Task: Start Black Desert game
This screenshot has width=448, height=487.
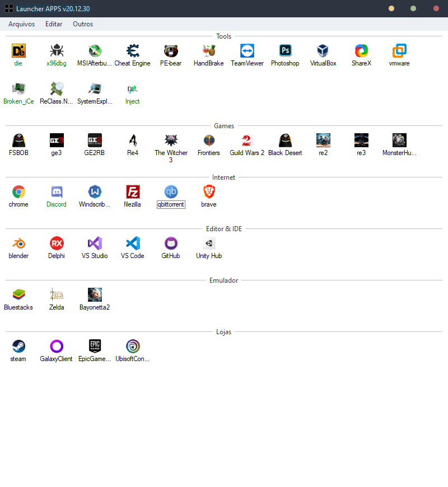Action: pos(285,140)
